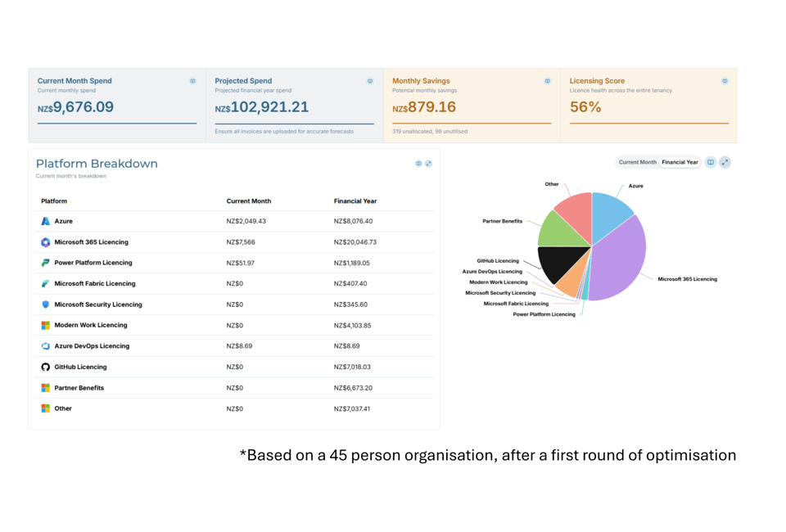This screenshot has height=532, width=786.
Task: Open the GitHub Licencing row label
Action: pos(81,367)
